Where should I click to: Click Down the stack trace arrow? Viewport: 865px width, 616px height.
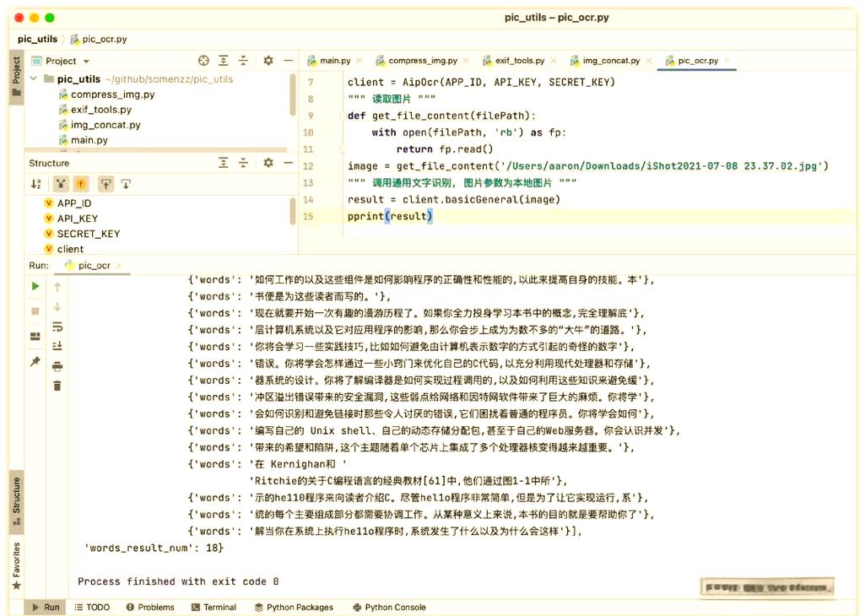[57, 306]
